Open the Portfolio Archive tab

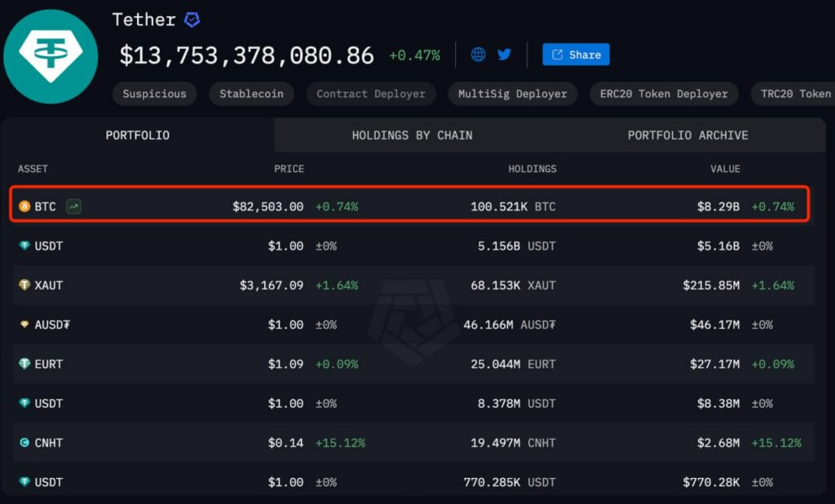687,135
